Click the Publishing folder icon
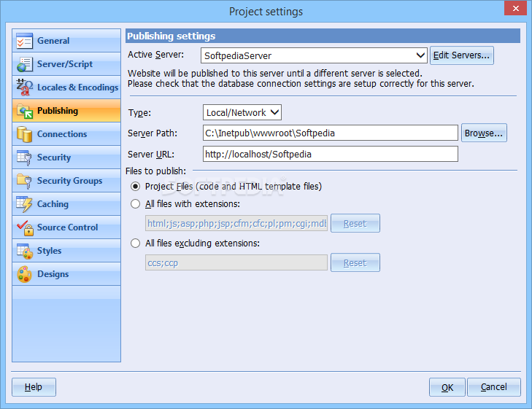This screenshot has height=409, width=532. (x=24, y=111)
